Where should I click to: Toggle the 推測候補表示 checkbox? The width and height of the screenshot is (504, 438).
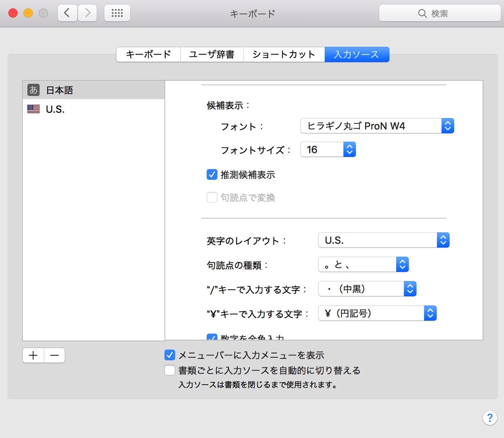pyautogui.click(x=212, y=174)
